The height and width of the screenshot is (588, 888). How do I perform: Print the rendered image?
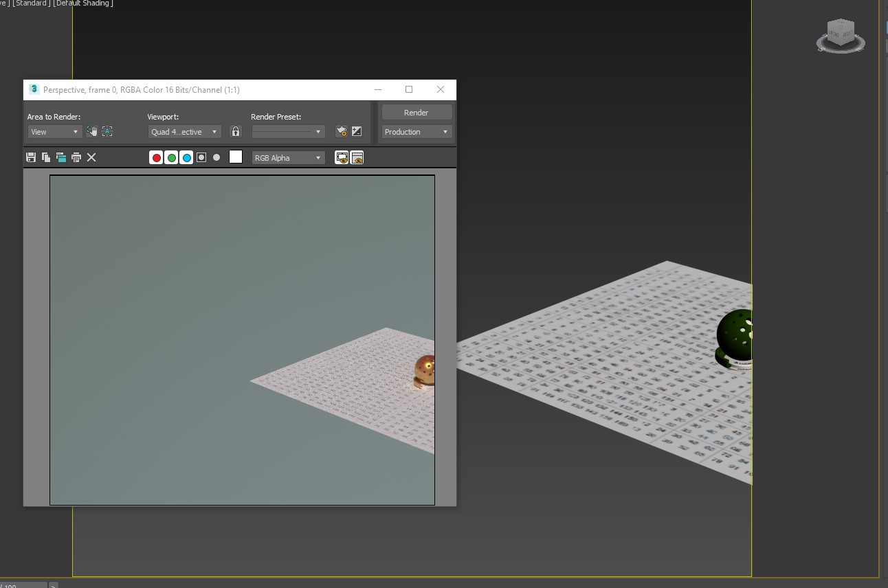76,157
